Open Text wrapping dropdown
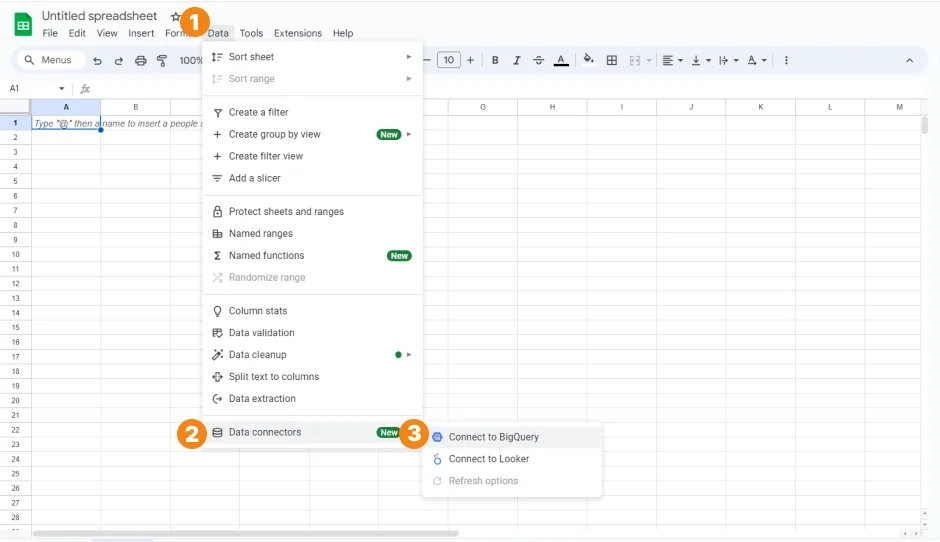 (728, 61)
